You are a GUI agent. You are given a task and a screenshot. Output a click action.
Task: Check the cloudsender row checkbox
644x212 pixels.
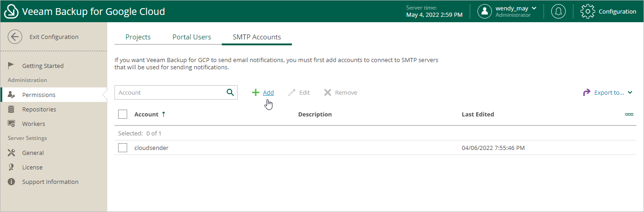(123, 148)
